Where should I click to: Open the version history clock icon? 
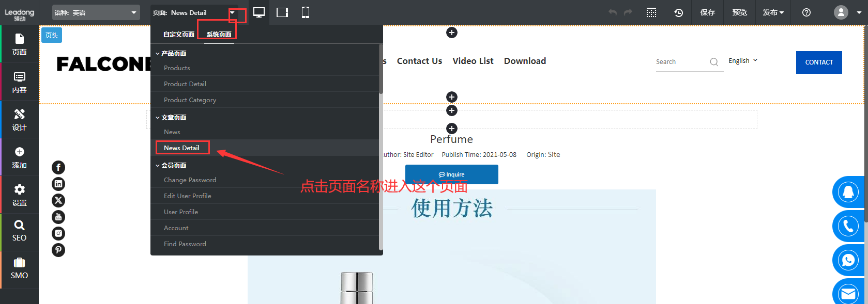[678, 12]
